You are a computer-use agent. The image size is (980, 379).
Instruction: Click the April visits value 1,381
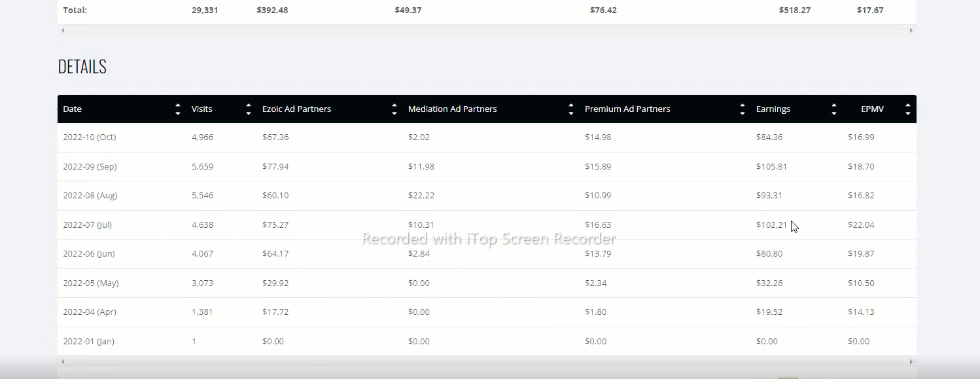coord(202,312)
